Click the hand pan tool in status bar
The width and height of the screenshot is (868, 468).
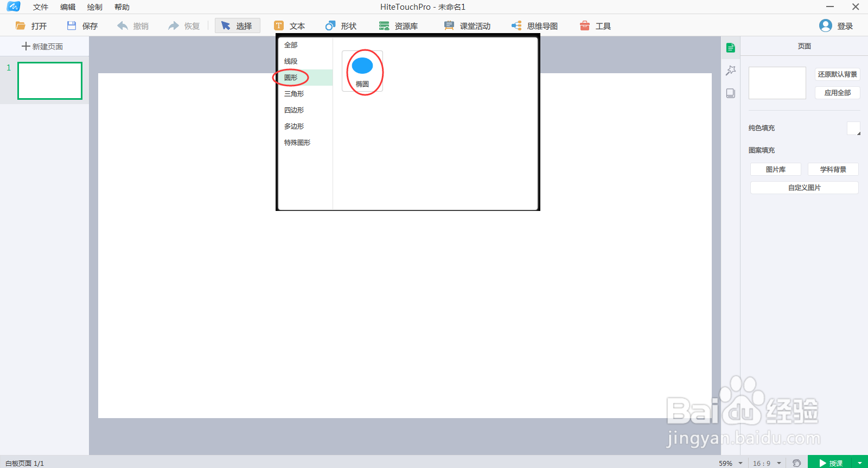796,463
